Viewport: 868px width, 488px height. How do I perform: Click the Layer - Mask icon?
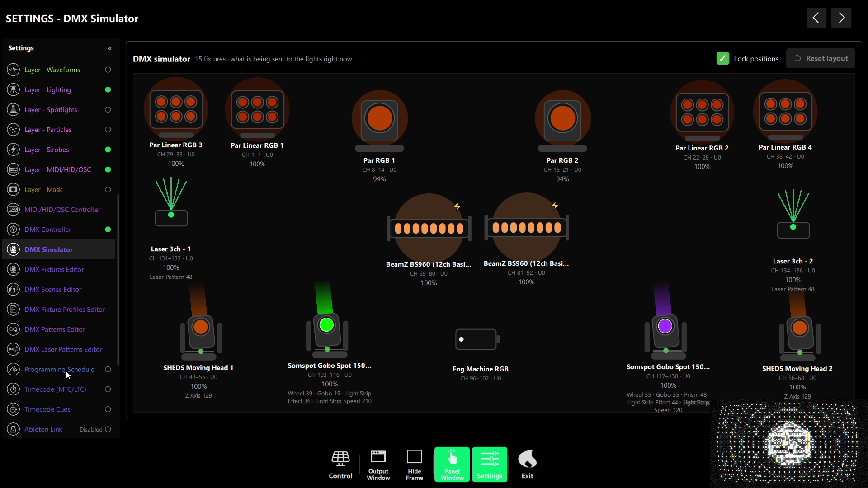[x=14, y=190]
